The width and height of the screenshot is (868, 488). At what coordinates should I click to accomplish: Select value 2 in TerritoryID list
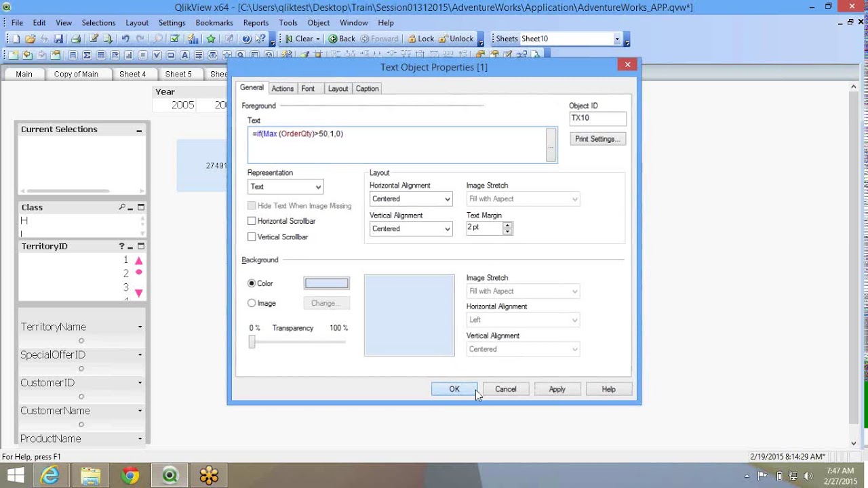click(x=125, y=274)
